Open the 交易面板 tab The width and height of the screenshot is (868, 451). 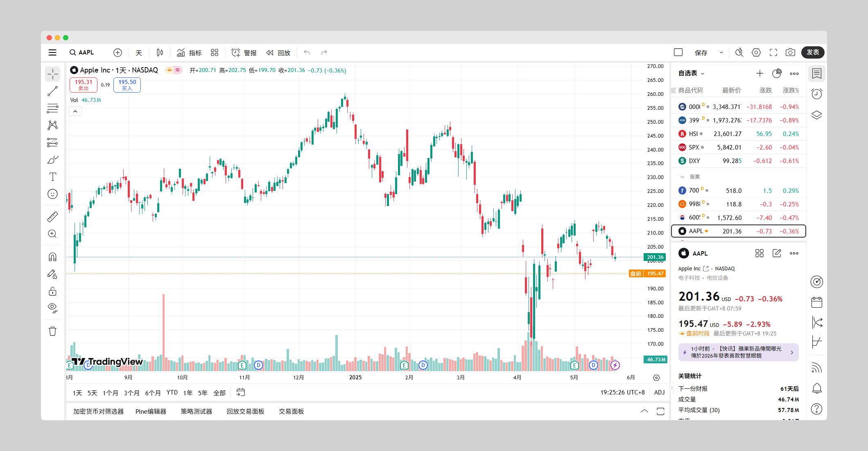292,411
